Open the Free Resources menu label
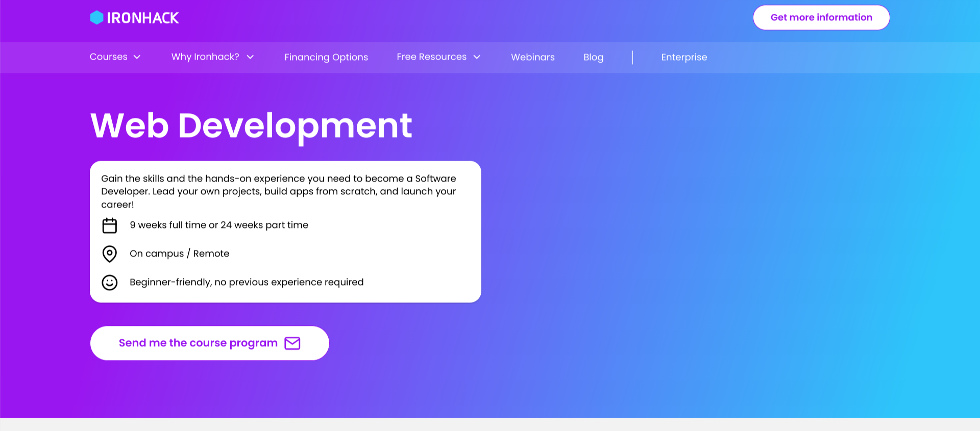Image resolution: width=980 pixels, height=431 pixels. pos(431,57)
